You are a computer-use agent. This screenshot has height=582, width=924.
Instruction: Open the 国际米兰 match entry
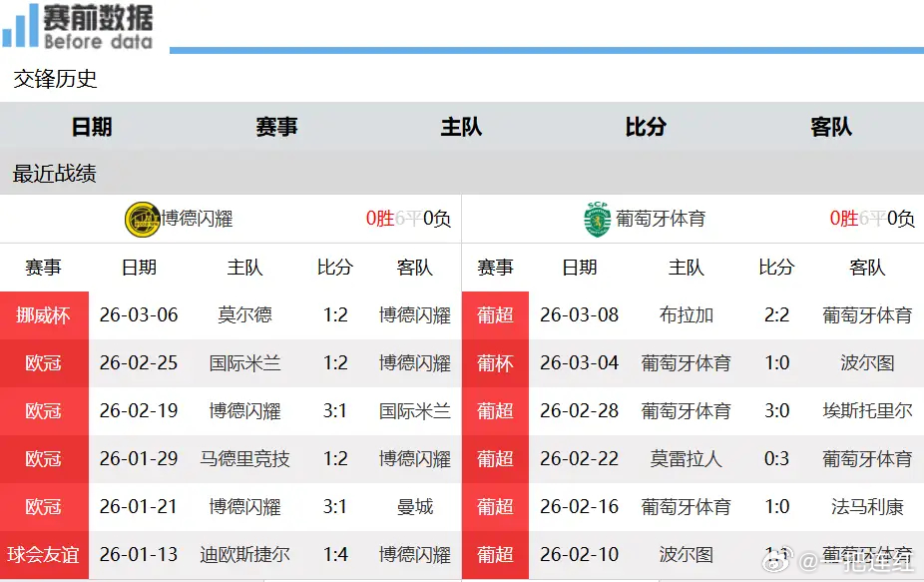point(245,363)
